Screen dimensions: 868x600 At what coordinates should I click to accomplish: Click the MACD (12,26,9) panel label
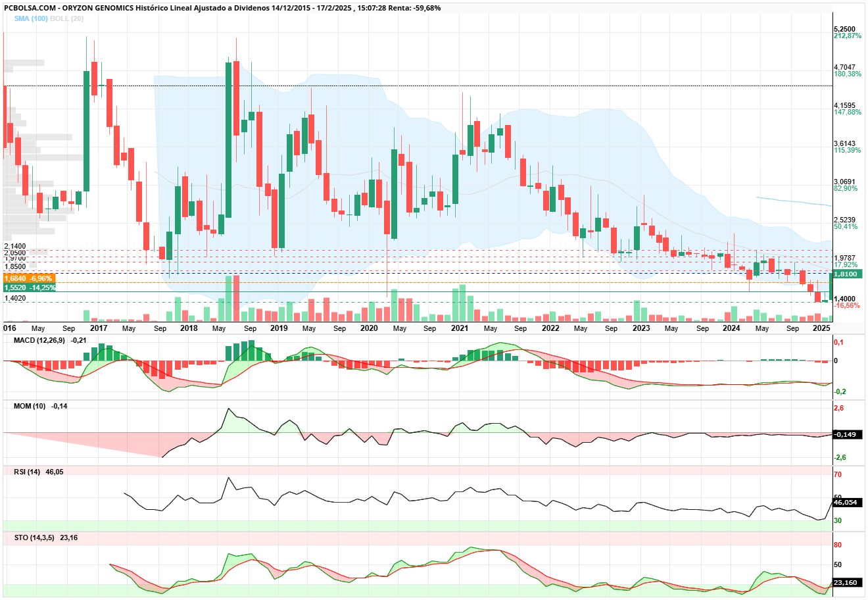(39, 340)
